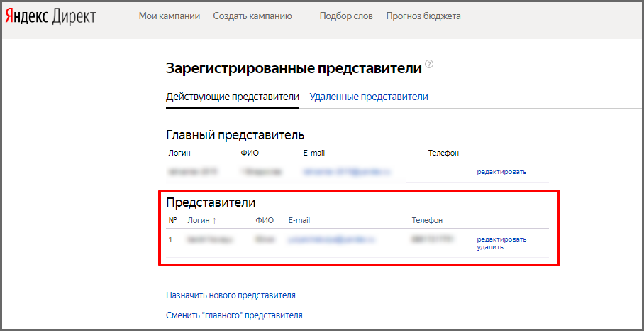Click Телефон header in Главный представитель table
This screenshot has width=644, height=331.
point(443,153)
